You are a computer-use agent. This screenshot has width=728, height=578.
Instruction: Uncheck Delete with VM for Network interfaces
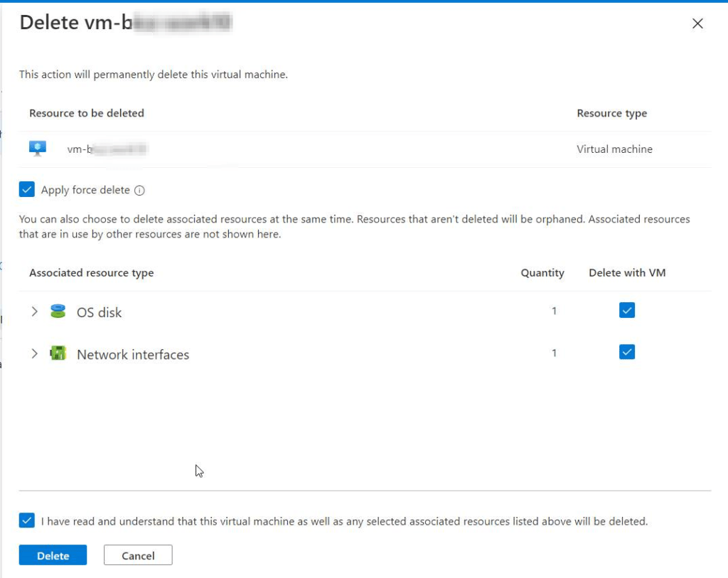coord(626,352)
